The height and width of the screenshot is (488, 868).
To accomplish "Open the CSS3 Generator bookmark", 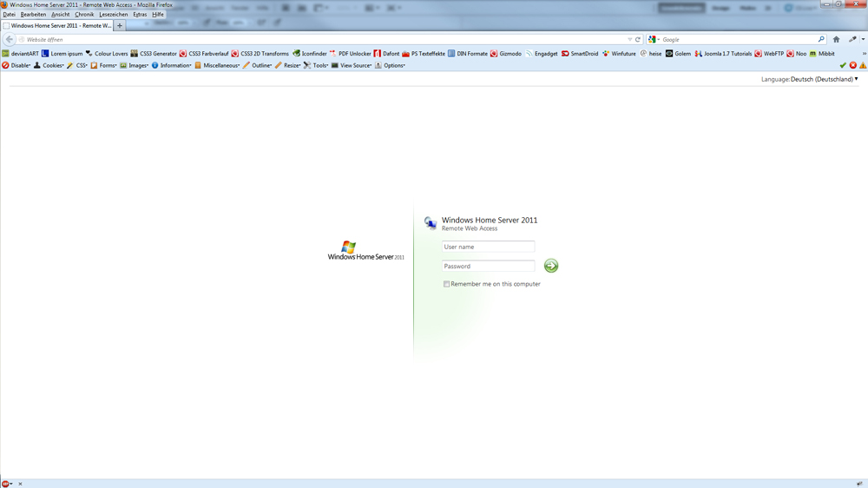I will coord(154,54).
